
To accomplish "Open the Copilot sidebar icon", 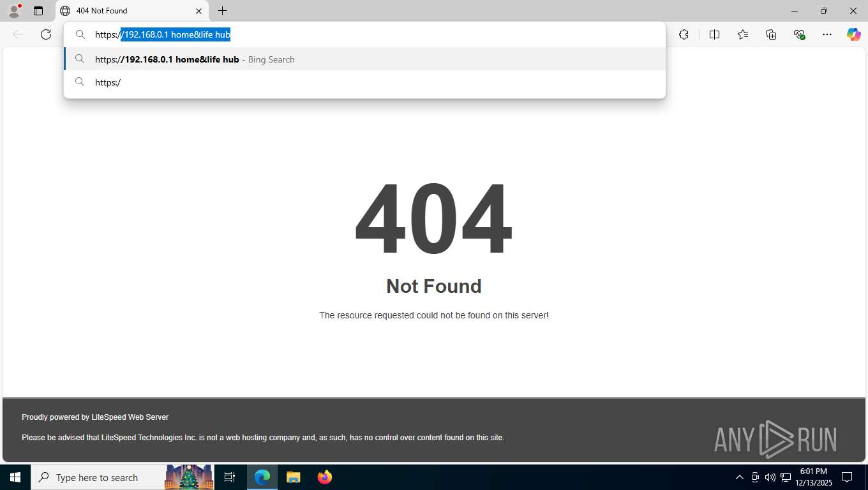I will (854, 34).
